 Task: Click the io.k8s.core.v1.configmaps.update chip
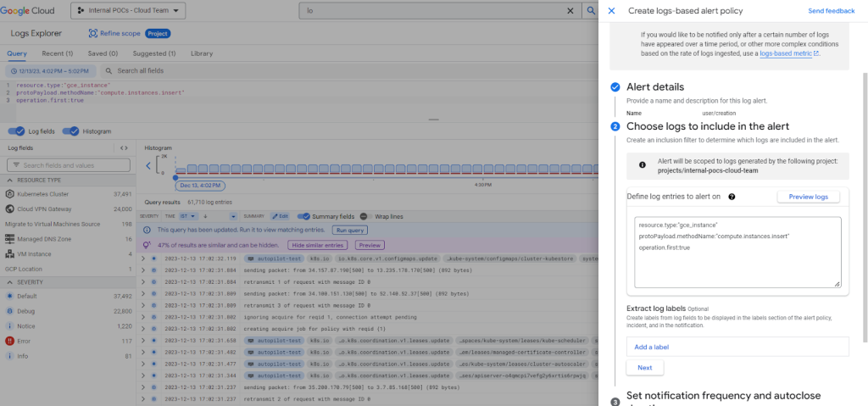[x=387, y=259]
